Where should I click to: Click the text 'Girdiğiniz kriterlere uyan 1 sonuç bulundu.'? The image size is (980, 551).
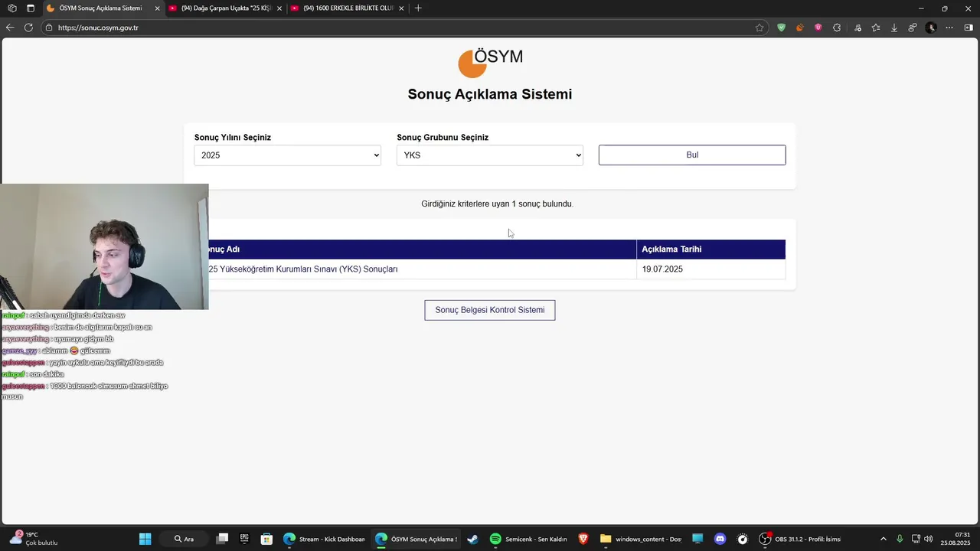pos(498,204)
